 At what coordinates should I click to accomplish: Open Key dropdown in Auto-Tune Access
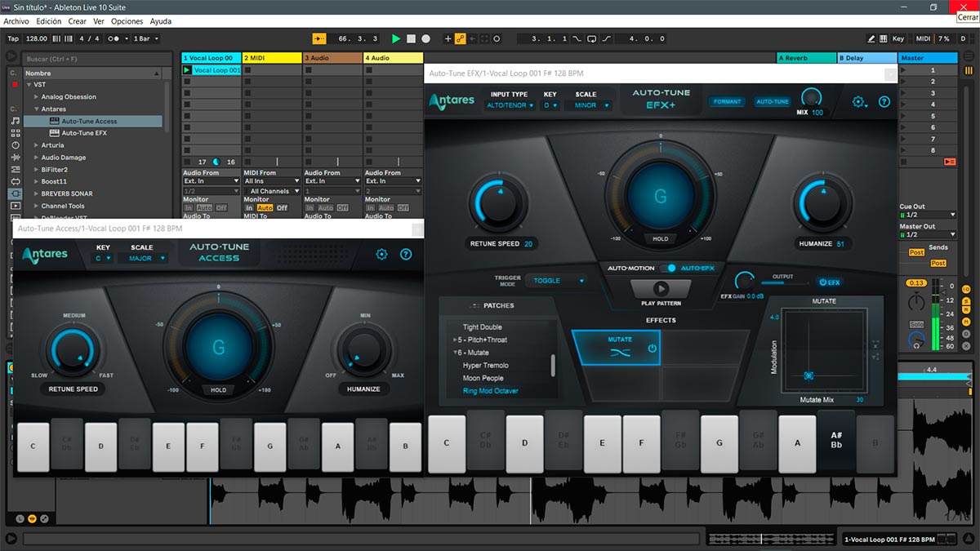103,258
